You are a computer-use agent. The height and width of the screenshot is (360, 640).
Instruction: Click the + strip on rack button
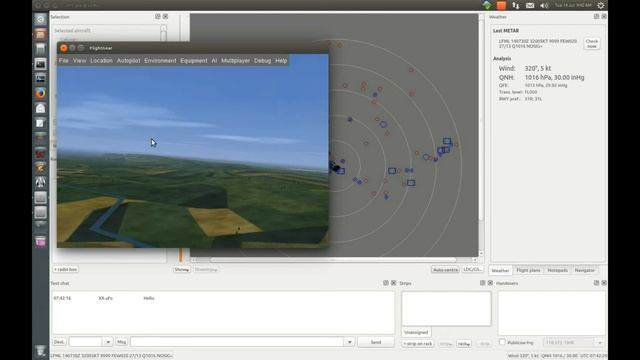click(418, 344)
